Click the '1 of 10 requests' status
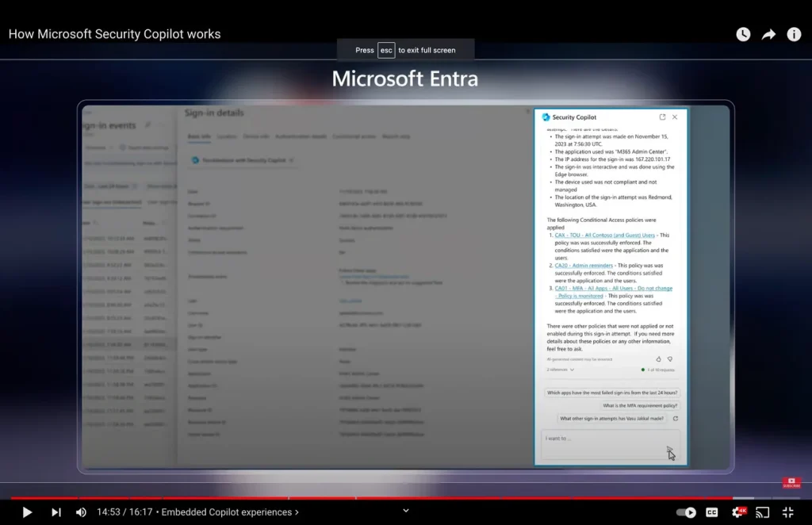Viewport: 812px width, 525px height. [657, 370]
